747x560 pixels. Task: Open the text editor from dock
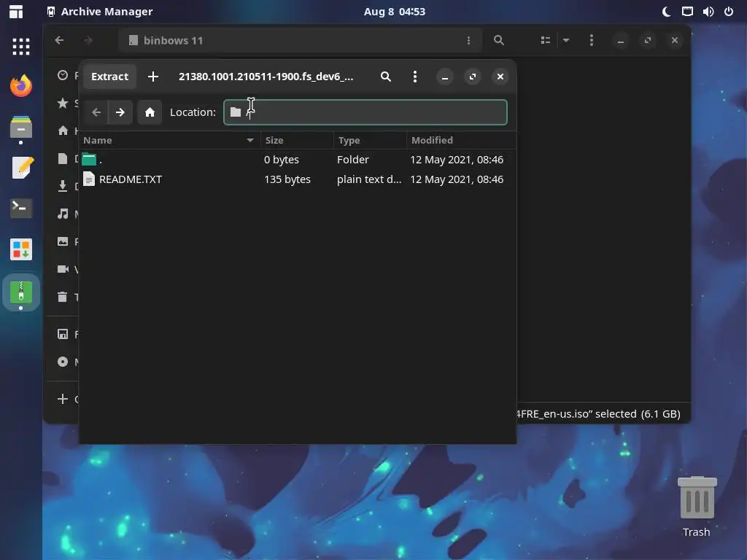[x=21, y=168]
